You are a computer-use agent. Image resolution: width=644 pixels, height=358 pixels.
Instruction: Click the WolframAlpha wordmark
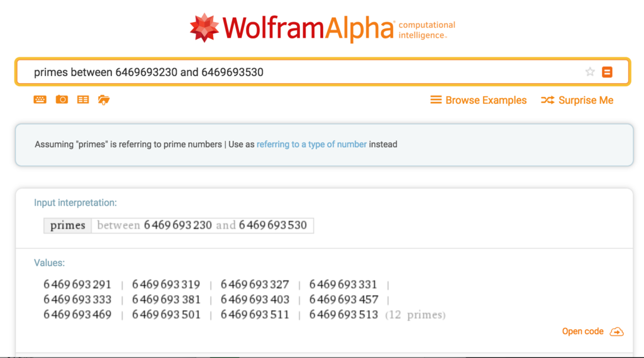pos(308,28)
